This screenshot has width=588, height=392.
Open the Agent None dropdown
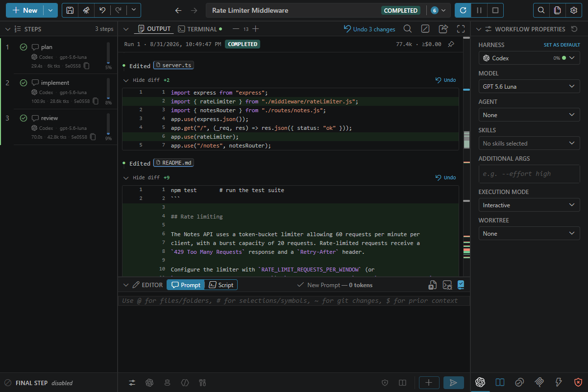pos(529,115)
